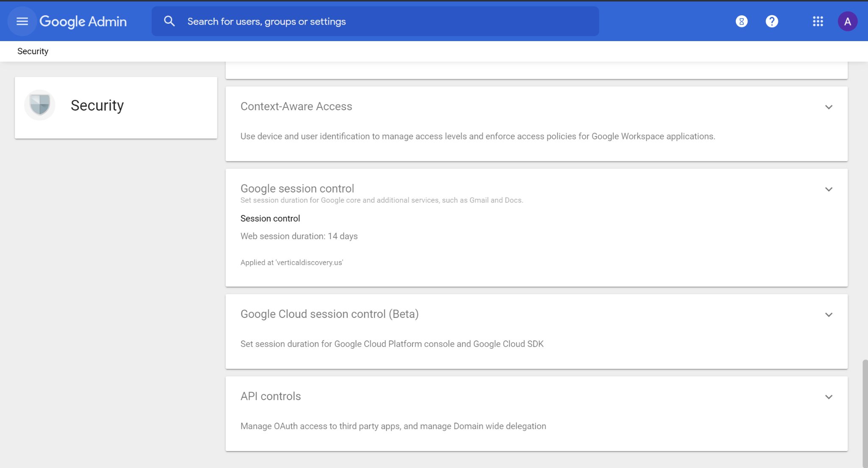Open Google Cloud session control (Beta) heading
Viewport: 868px width, 468px height.
(x=329, y=314)
